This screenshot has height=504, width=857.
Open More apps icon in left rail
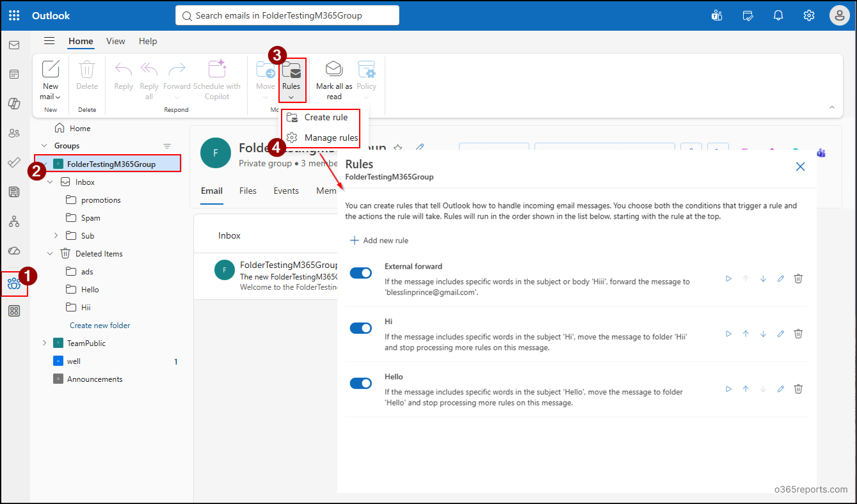[14, 311]
